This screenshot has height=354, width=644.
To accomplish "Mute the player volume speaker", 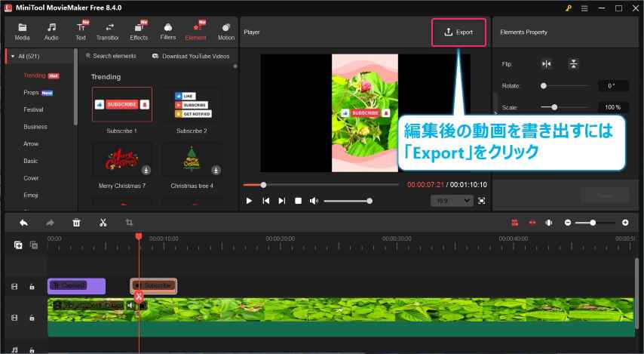I will tap(314, 201).
